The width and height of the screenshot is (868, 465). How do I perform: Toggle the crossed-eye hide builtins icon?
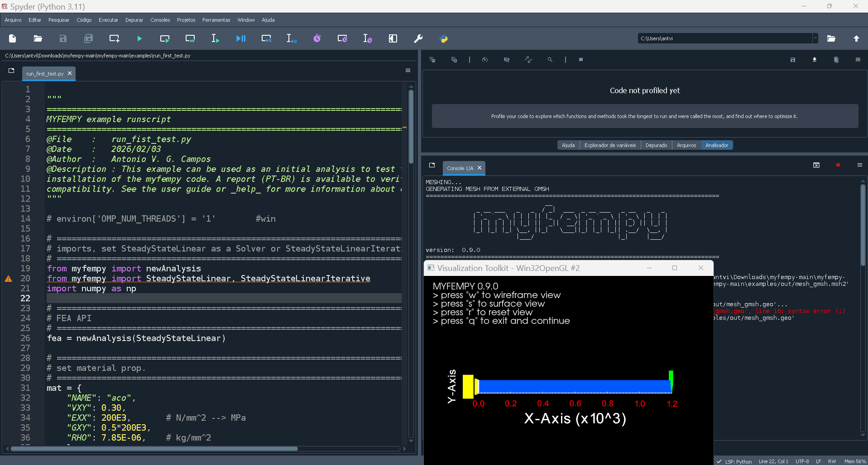[507, 60]
